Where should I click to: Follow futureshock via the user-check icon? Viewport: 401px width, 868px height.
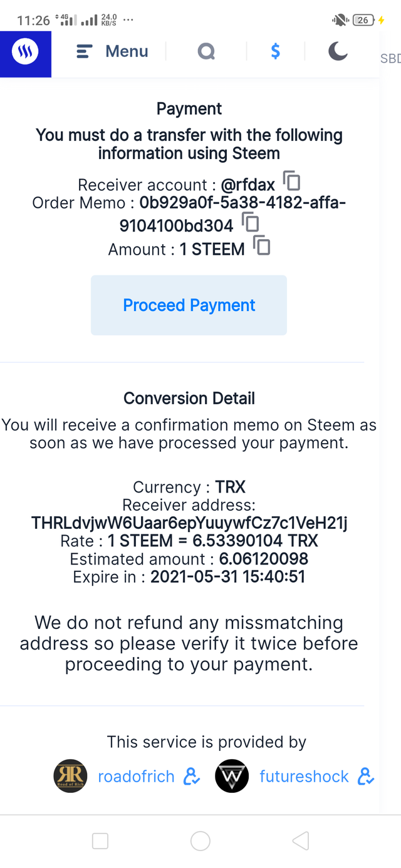(366, 777)
